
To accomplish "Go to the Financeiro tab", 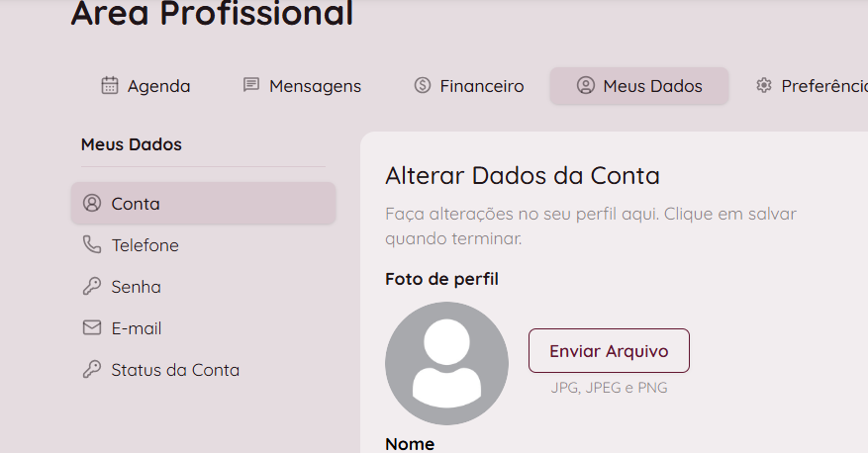I will point(481,86).
